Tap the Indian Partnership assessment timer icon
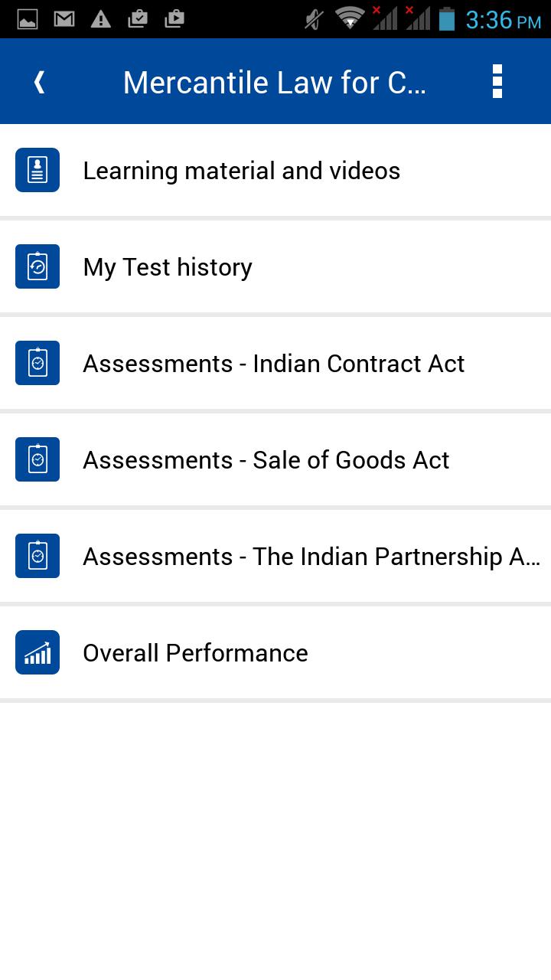Image resolution: width=551 pixels, height=980 pixels. click(37, 556)
